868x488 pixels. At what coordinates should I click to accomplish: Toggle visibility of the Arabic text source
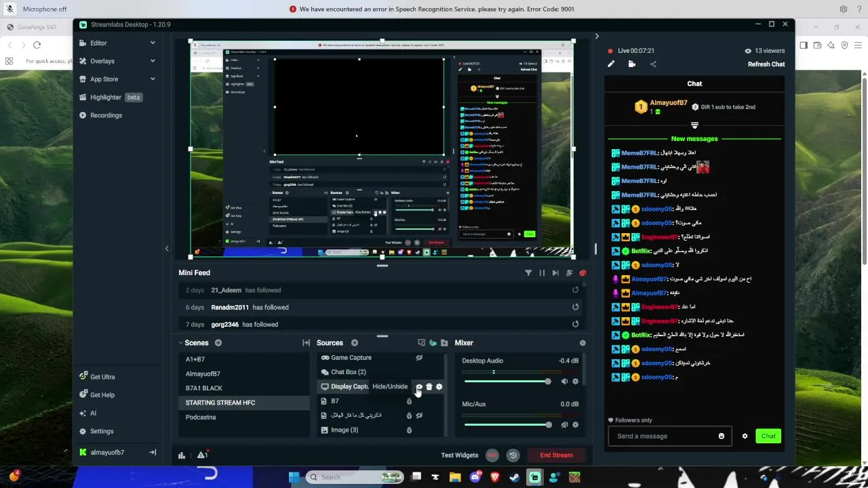(419, 415)
